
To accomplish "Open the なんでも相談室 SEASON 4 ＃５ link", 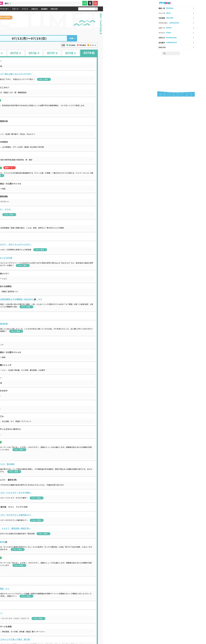I will point(21,299).
